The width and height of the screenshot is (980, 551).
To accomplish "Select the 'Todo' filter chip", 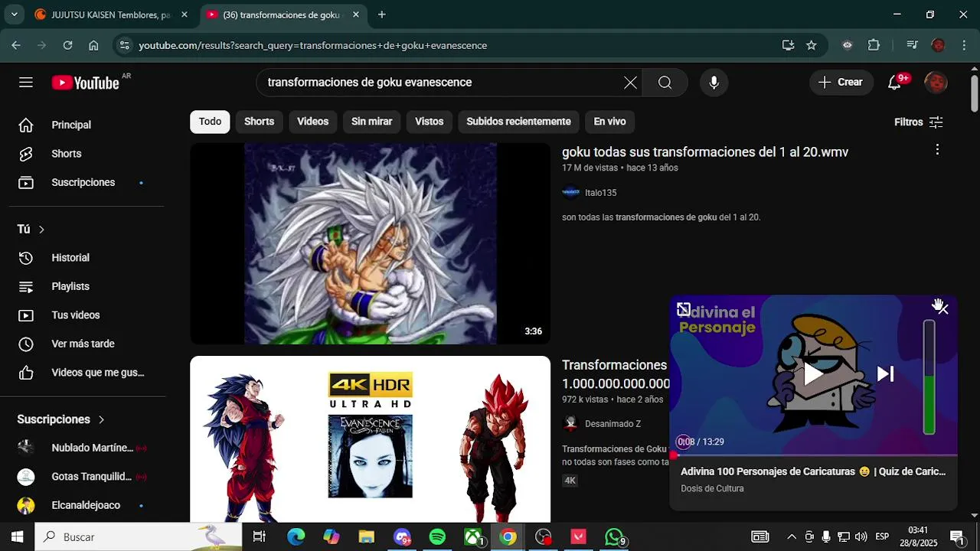I will 210,122.
